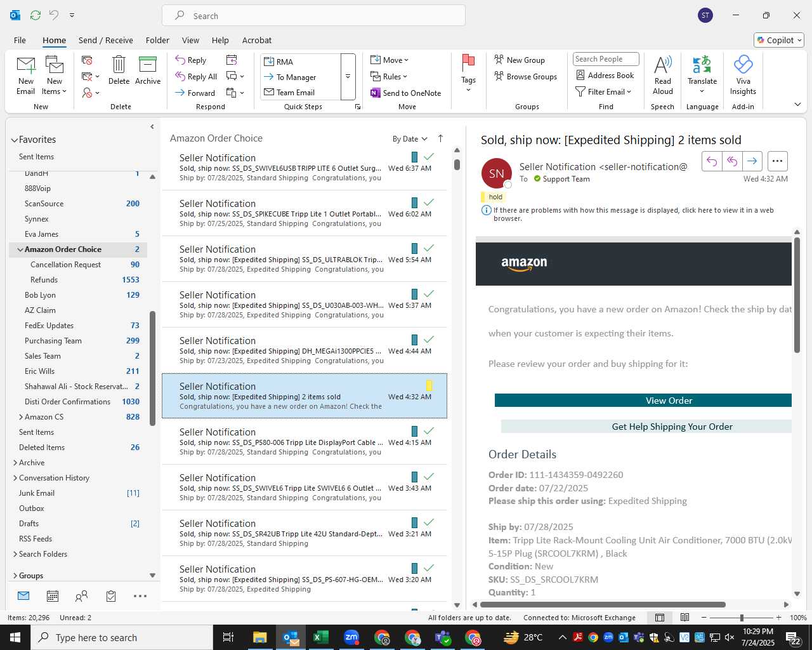Image resolution: width=812 pixels, height=650 pixels.
Task: Open the Filter Email dropdown
Action: pyautogui.click(x=603, y=92)
